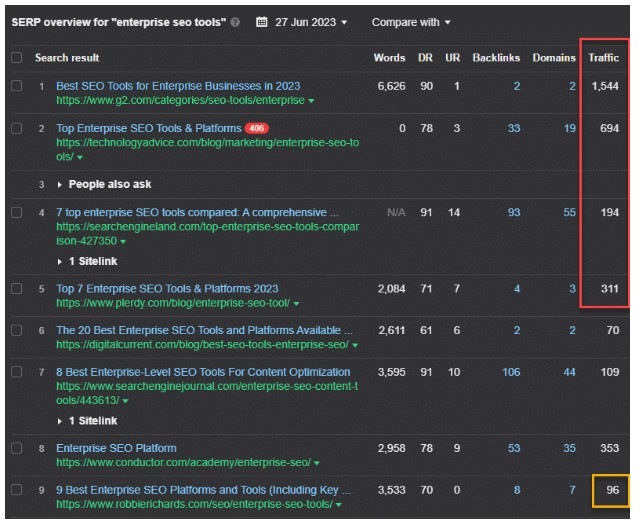Open the 33 backlinks count for technologyadvice.com
The image size is (640, 524).
(514, 128)
